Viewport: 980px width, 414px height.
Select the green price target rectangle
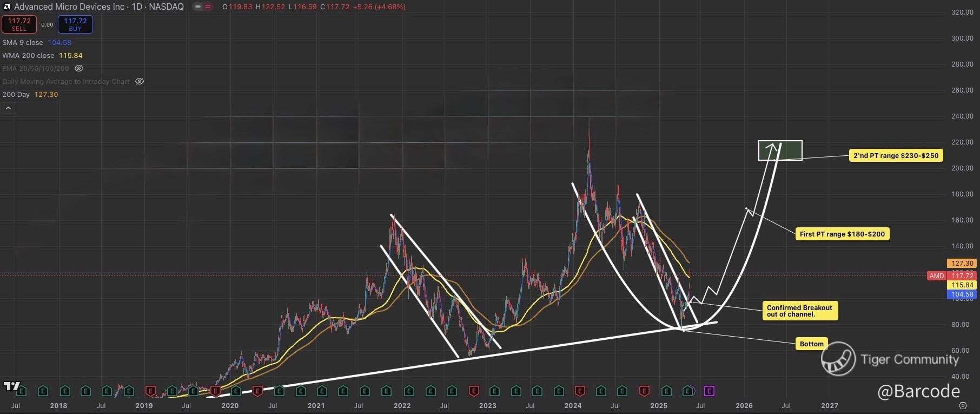point(780,150)
